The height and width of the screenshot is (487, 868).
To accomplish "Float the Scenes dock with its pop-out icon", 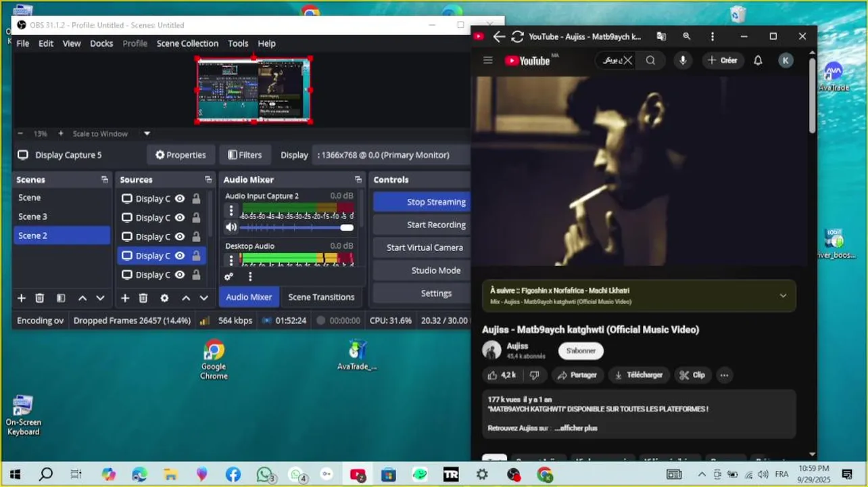I will (105, 180).
